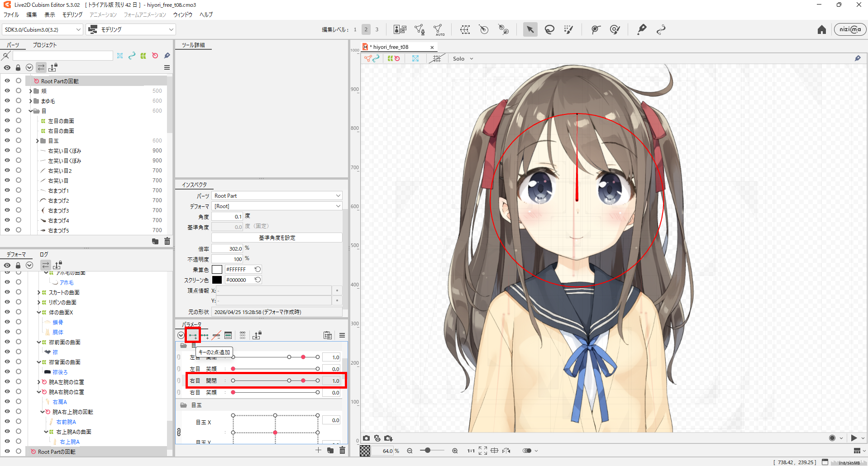Switch to the プロジェクト tab
This screenshot has width=868, height=466.
pos(45,45)
